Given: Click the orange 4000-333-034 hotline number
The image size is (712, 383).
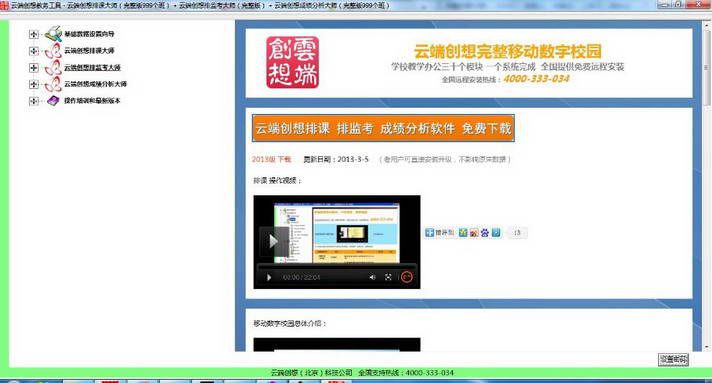Looking at the screenshot, I should [536, 79].
